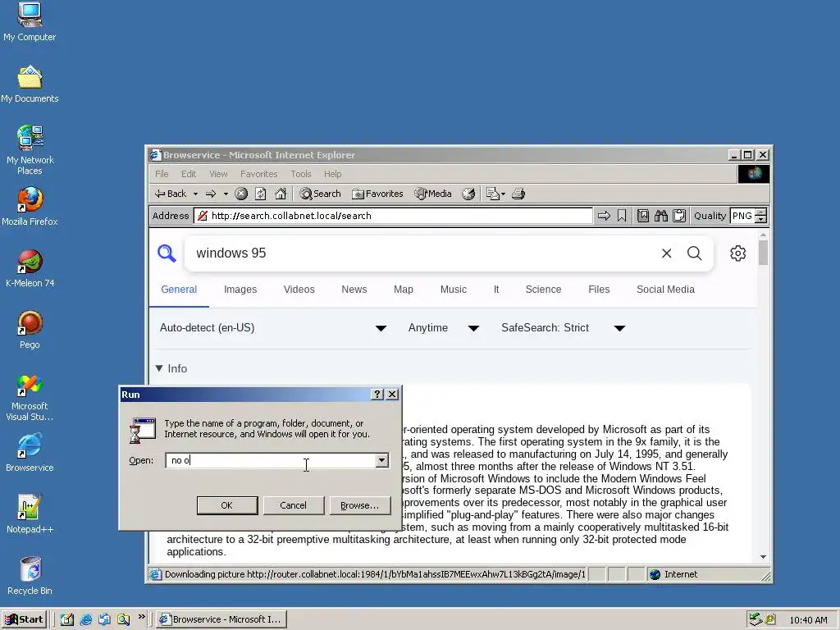Open the Forward history dropdown arrow
Viewport: 840px width, 630px height.
coord(226,194)
